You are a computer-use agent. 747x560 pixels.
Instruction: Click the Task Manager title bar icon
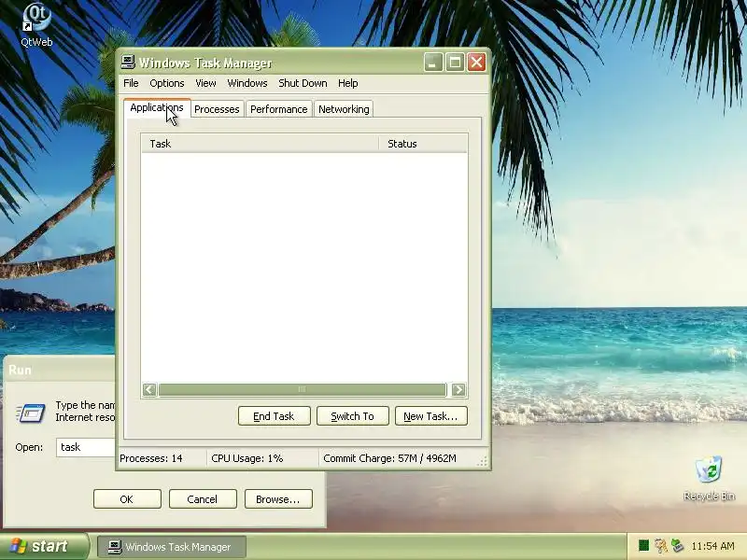pyautogui.click(x=128, y=63)
